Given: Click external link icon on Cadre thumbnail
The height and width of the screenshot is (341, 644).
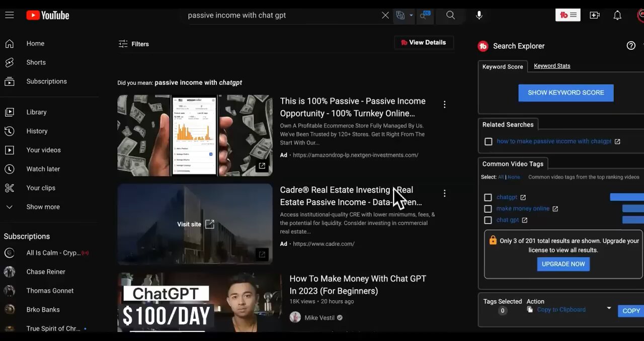Looking at the screenshot, I should [262, 254].
